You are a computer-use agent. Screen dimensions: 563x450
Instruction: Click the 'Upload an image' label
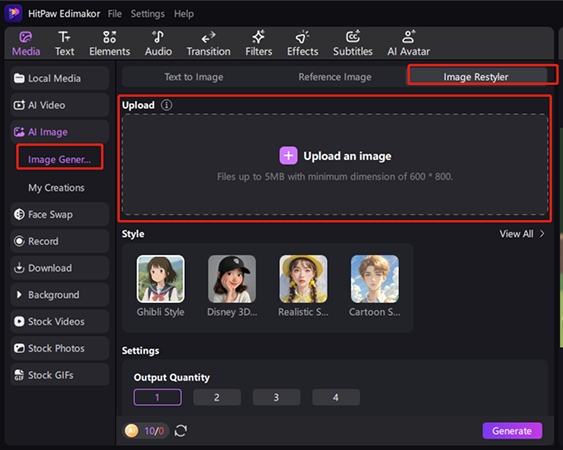click(x=347, y=156)
